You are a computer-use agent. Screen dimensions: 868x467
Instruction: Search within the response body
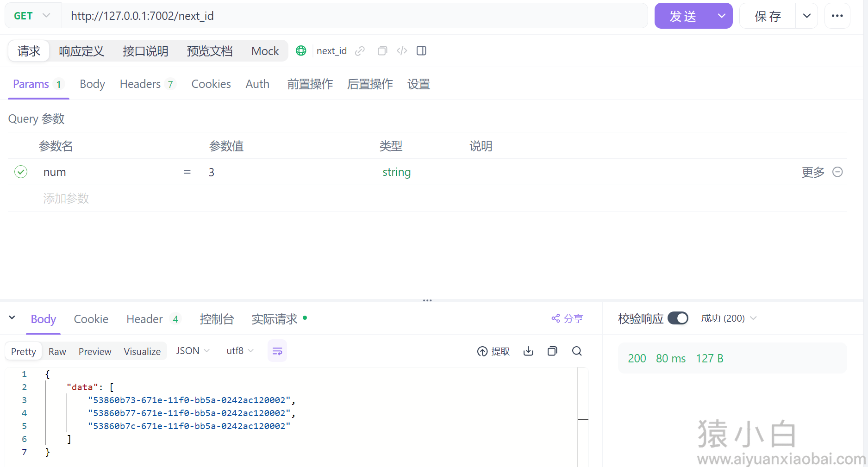tap(577, 351)
